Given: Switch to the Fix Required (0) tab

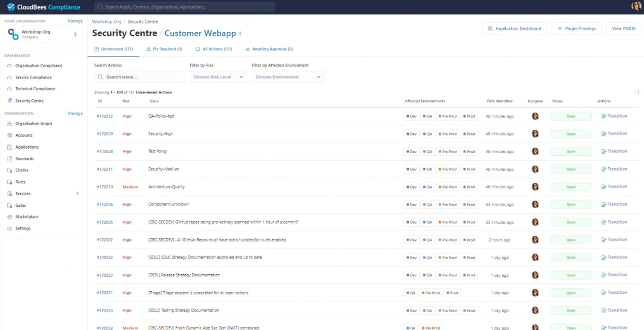Looking at the screenshot, I should pyautogui.click(x=164, y=49).
